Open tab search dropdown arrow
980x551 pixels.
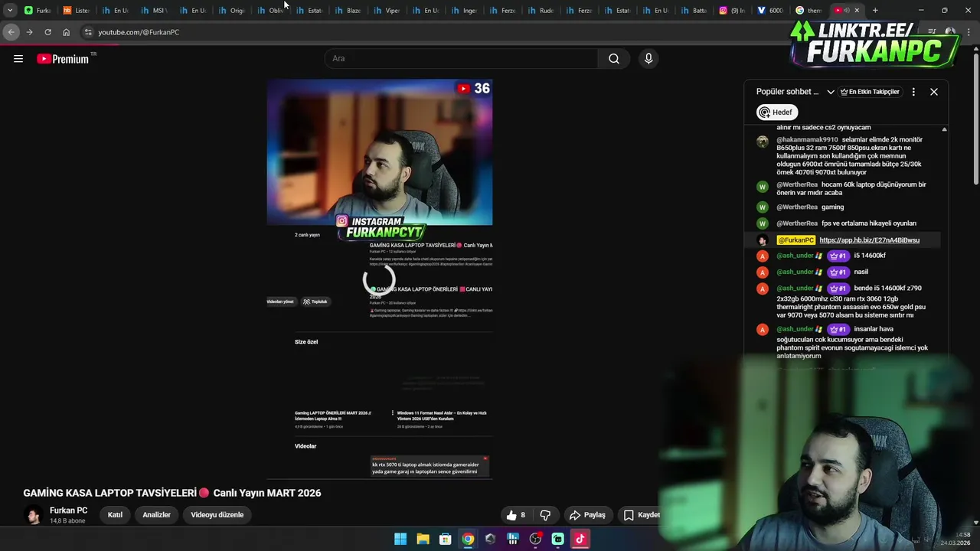[10, 11]
